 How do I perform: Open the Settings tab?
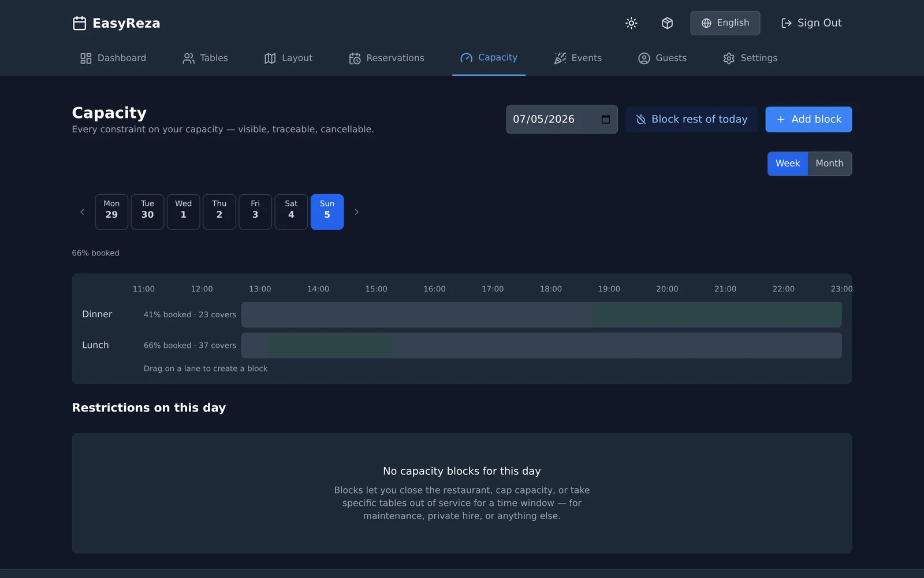750,58
